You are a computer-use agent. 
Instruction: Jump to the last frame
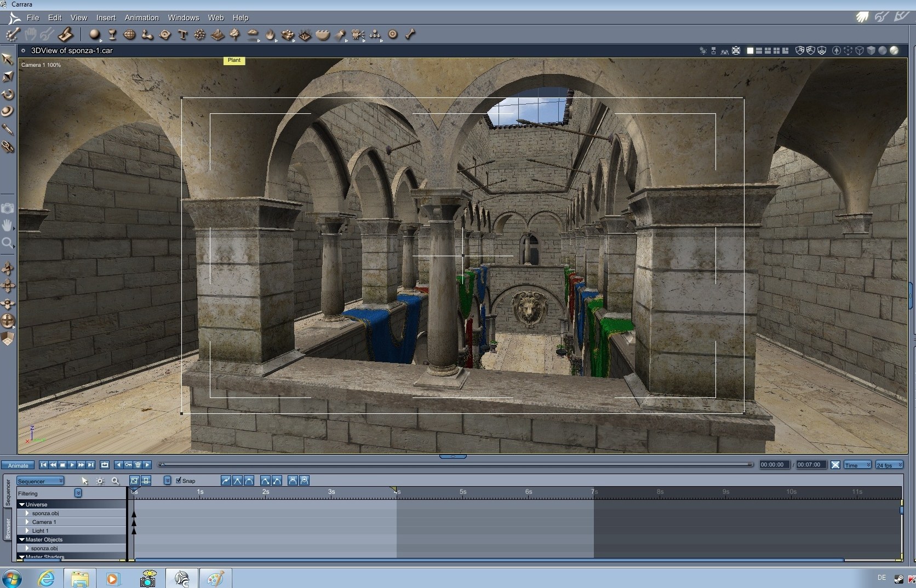[x=91, y=465]
